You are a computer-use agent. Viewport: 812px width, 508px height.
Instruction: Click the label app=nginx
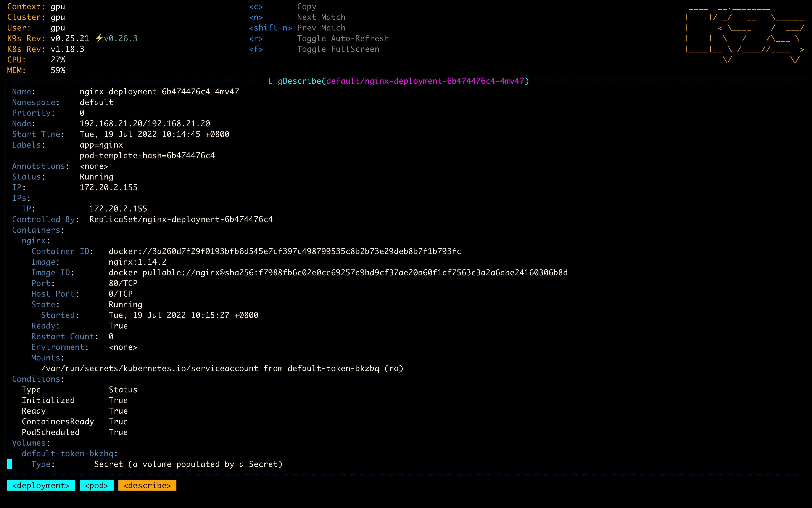[x=101, y=145]
